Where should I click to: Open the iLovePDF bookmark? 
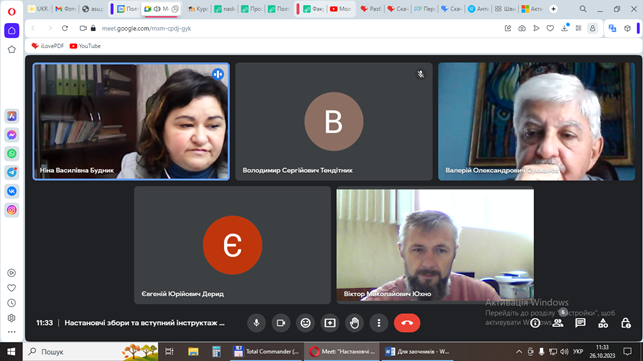[48, 46]
